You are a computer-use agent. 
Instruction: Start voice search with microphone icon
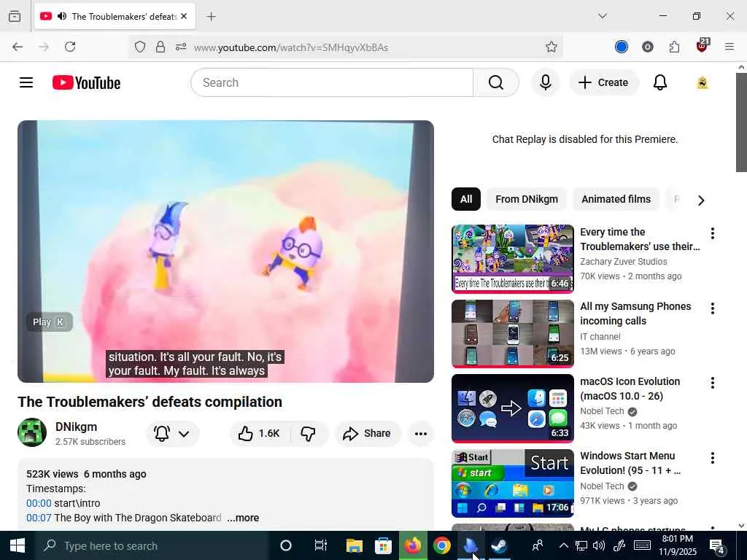[546, 82]
